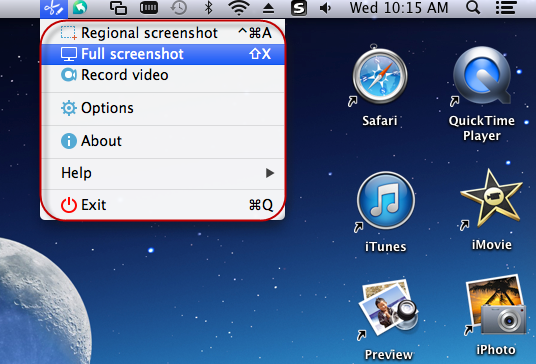Open the displays menu bar icon

[x=118, y=8]
